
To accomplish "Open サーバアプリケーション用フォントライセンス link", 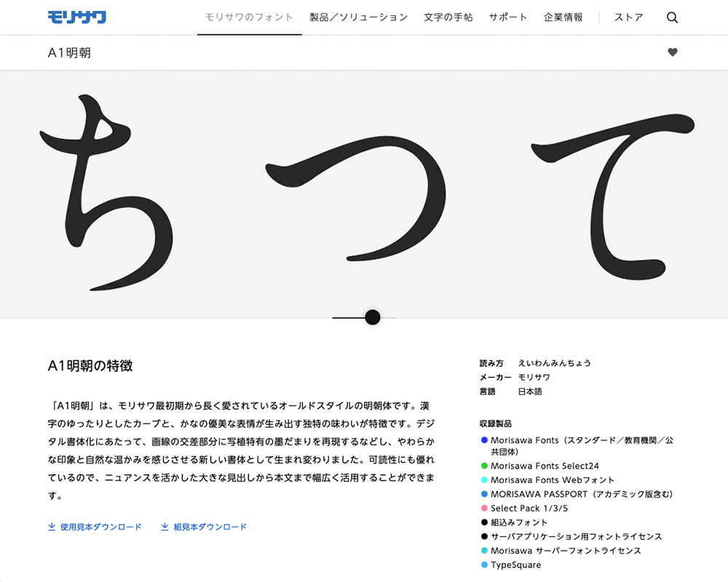I will 576,536.
